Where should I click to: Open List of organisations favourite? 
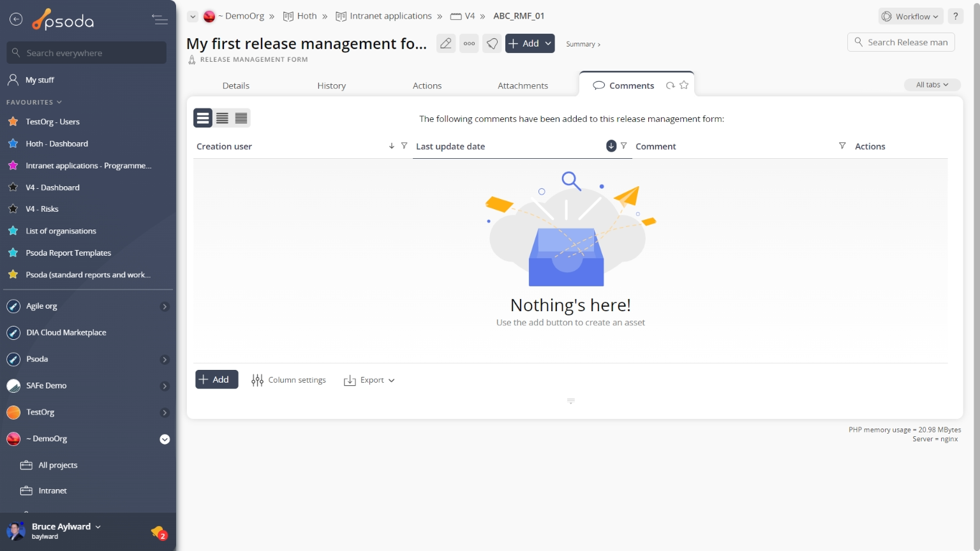[x=61, y=231]
